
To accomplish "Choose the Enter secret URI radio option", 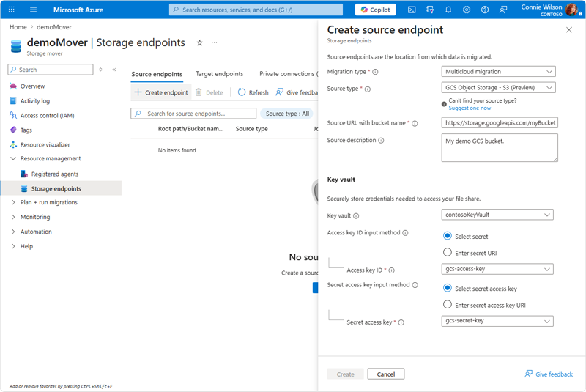I will tap(447, 252).
